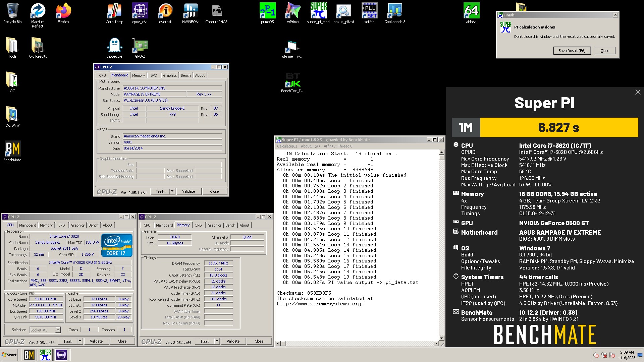Click the taskbar clock showing 2:09 AM
Screen dimensions: 644x362
point(627,355)
